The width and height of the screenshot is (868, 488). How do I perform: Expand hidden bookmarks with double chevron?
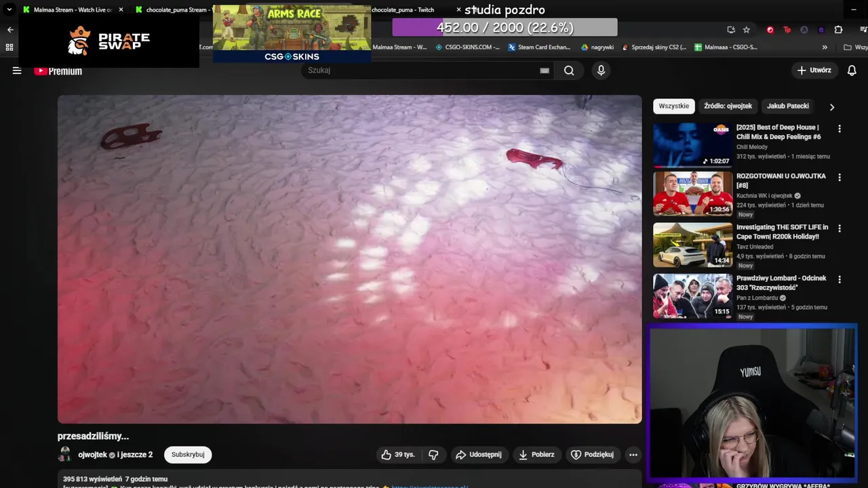click(x=825, y=47)
